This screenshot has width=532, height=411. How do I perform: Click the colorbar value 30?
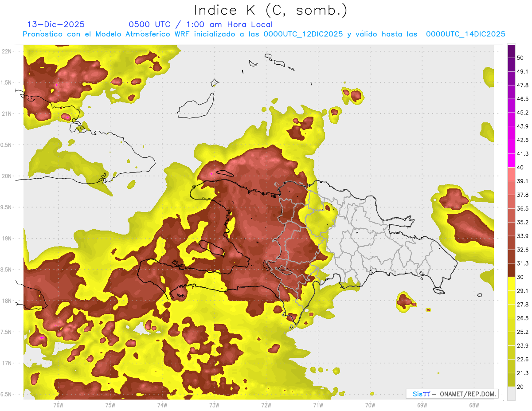coord(520,277)
